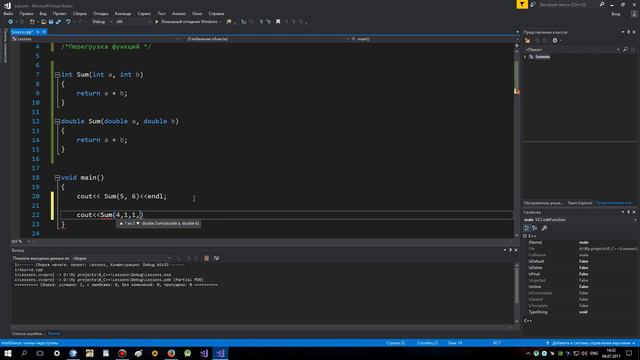This screenshot has width=640, height=360.
Task: Open the Debug configuration dropdown
Action: (102, 22)
